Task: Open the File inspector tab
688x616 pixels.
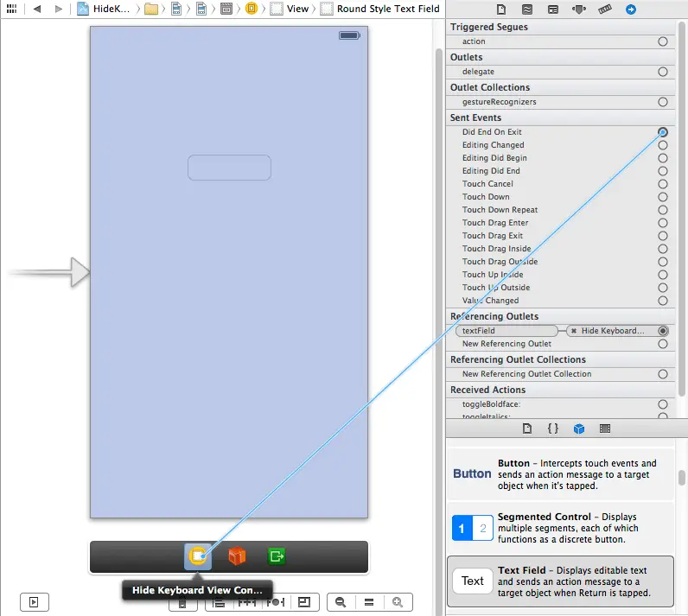Action: click(x=500, y=9)
